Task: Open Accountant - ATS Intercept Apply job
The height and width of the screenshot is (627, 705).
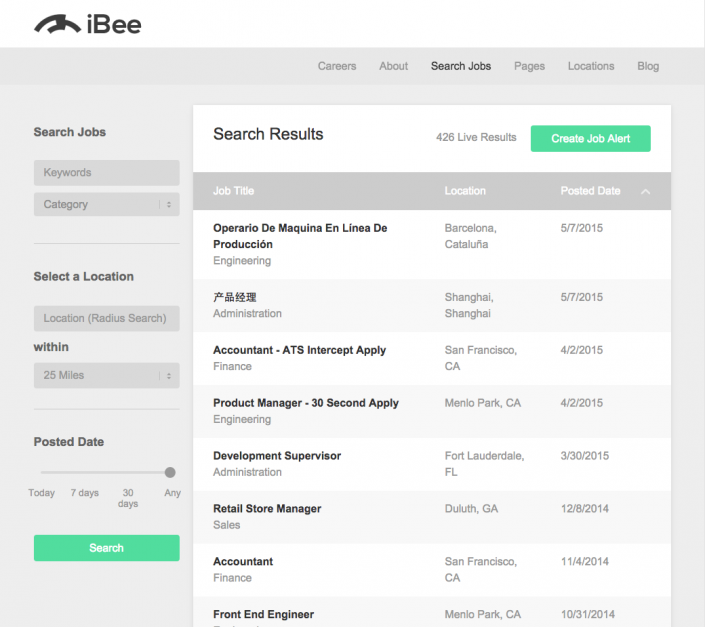Action: pos(299,350)
